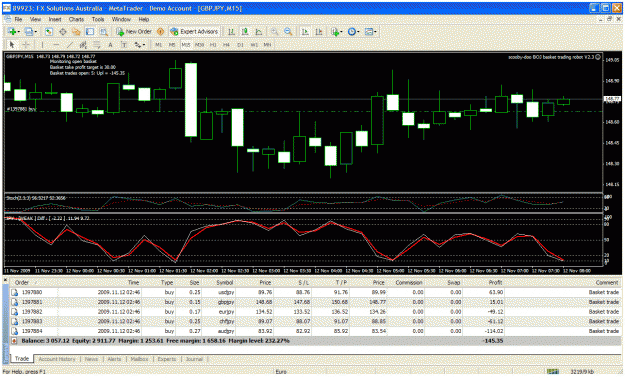Switch timeframe to M1
625x378 pixels.
[x=159, y=45]
